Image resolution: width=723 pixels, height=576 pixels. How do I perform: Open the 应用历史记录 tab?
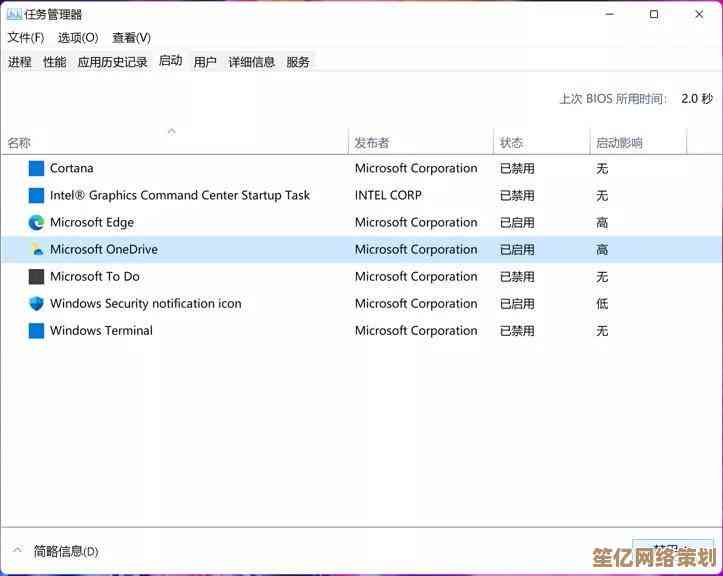click(112, 62)
